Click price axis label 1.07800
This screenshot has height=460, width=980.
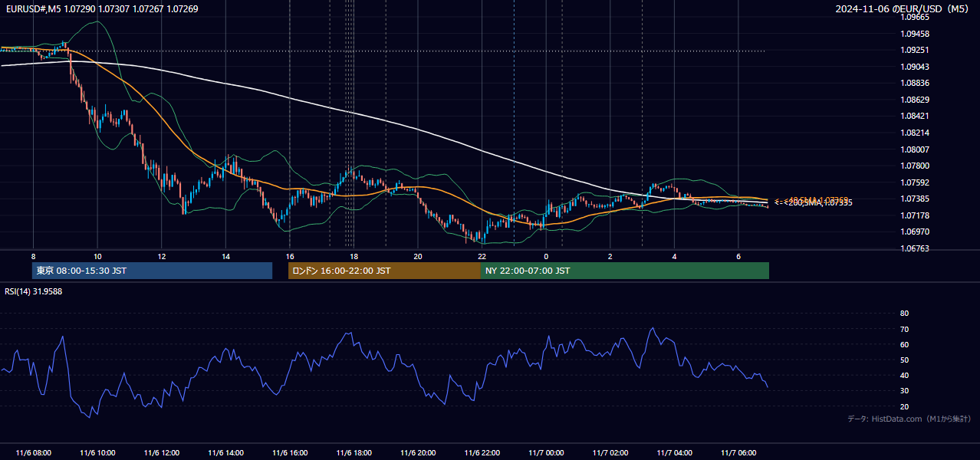point(915,166)
